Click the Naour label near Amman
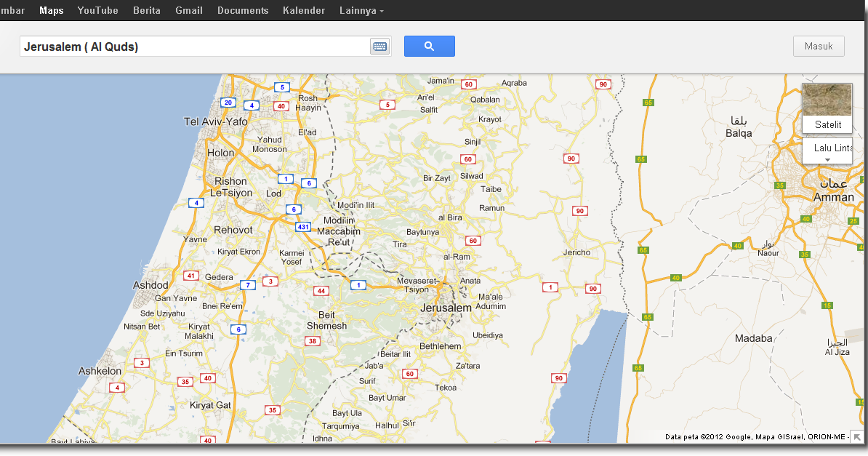Viewport: 868px width, 456px height. click(768, 253)
